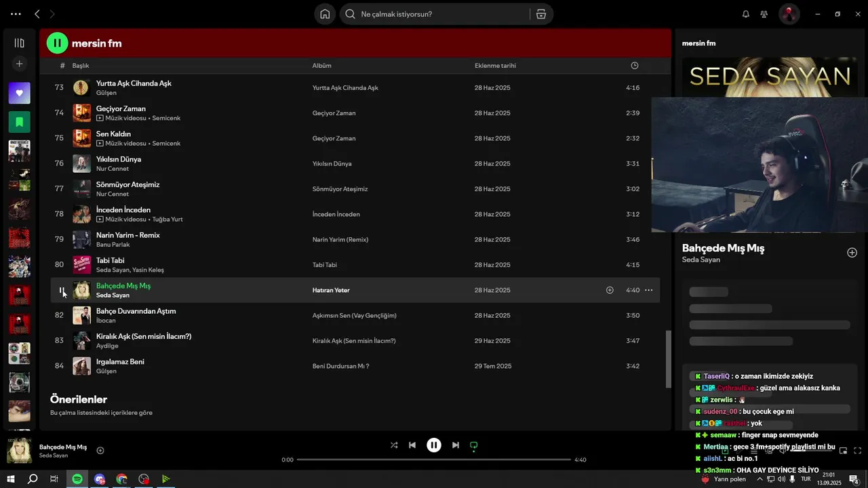Open Gülşen artist link in row 73

106,93
